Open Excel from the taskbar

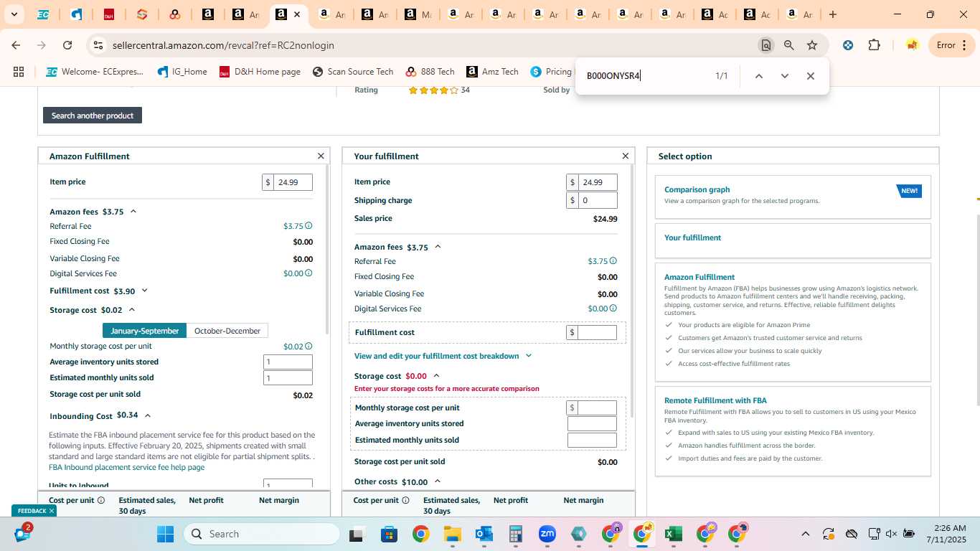tap(673, 534)
